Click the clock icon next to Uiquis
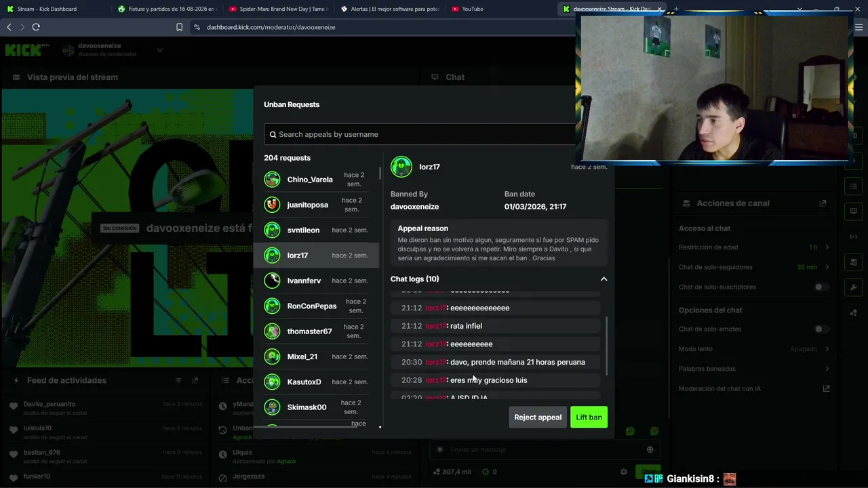The height and width of the screenshot is (488, 868). [x=222, y=455]
